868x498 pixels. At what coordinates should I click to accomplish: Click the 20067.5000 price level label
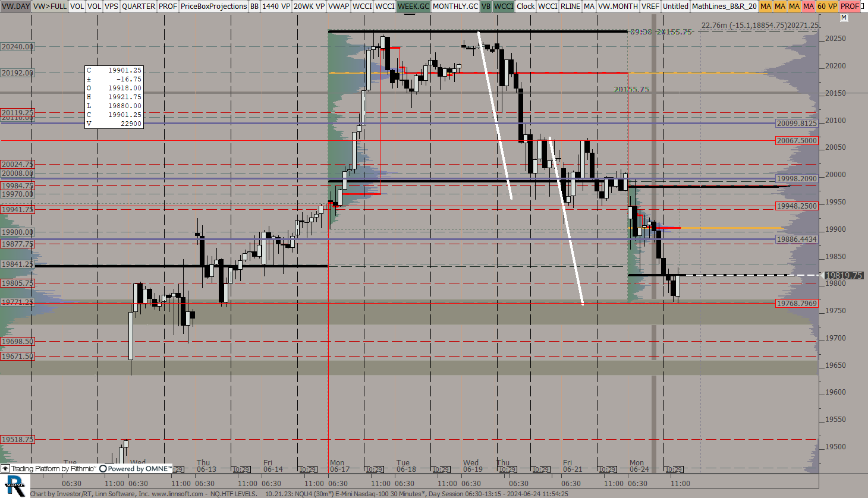pyautogui.click(x=797, y=140)
